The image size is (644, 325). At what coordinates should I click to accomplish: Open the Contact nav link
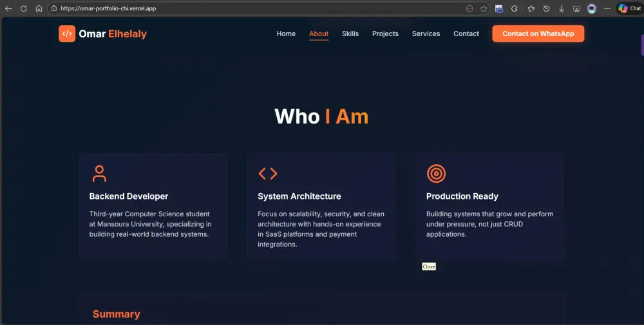coord(466,33)
